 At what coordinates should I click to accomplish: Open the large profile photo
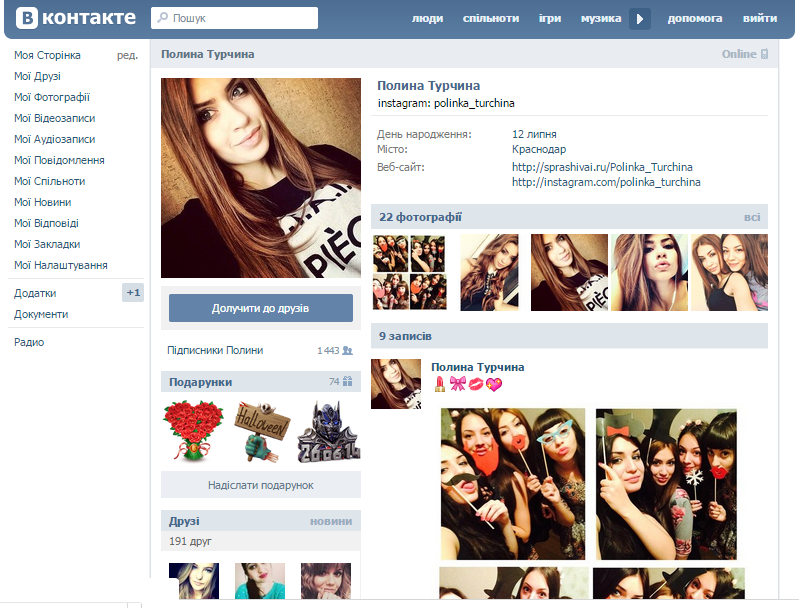click(x=260, y=178)
